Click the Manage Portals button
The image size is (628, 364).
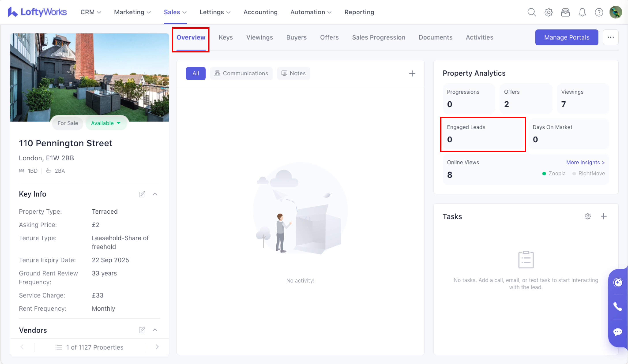coord(566,37)
